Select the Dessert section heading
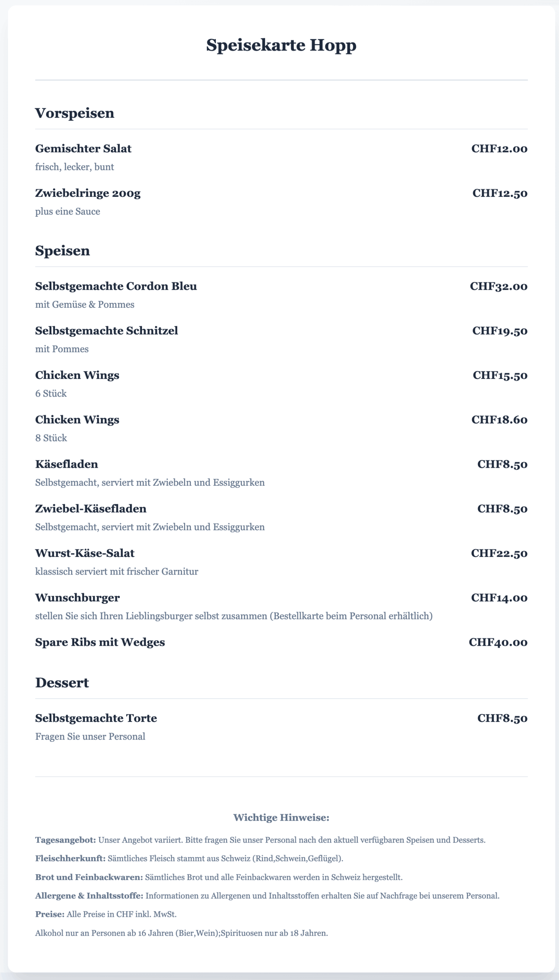Viewport: 559px width, 980px height. pyautogui.click(x=62, y=683)
